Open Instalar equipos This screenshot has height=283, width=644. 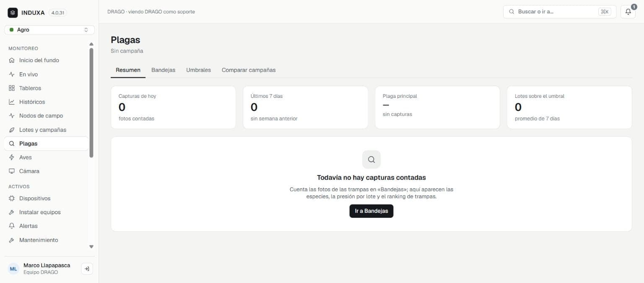tap(46, 212)
